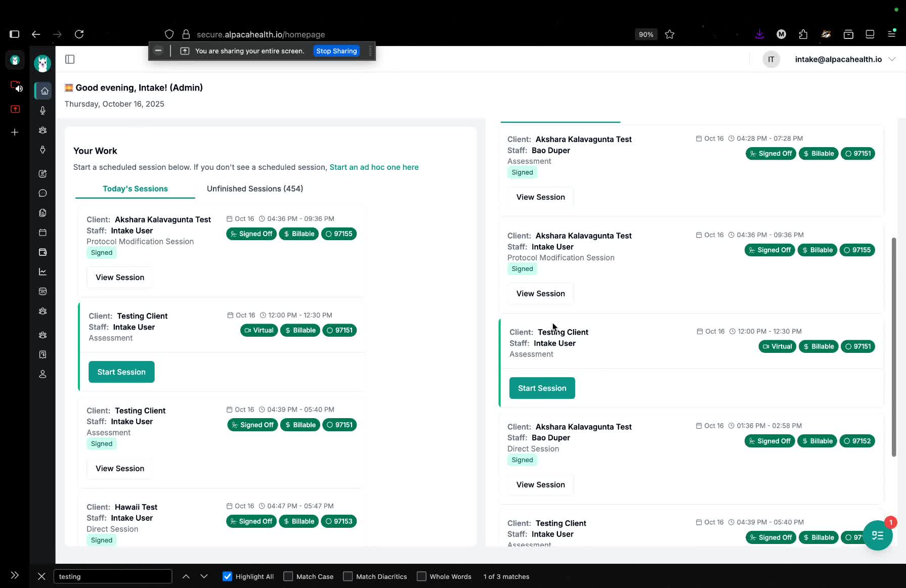Screen dimensions: 906x588
Task: Click 97153 badge on Hawaii Test session
Action: coord(339,522)
